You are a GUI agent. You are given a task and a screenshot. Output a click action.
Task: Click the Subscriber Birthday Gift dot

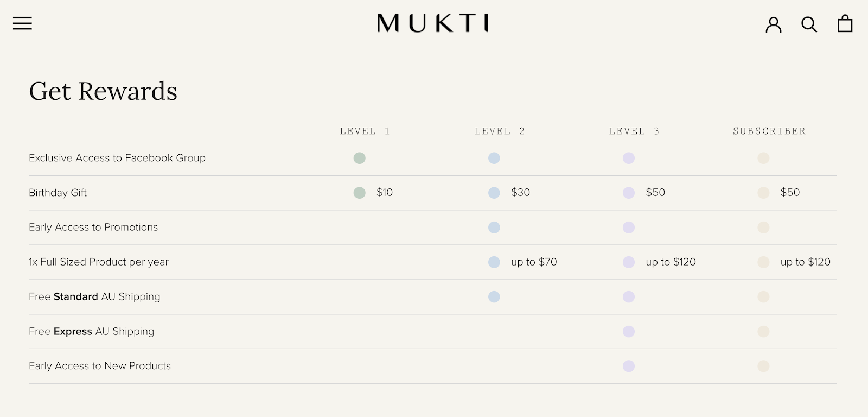763,193
